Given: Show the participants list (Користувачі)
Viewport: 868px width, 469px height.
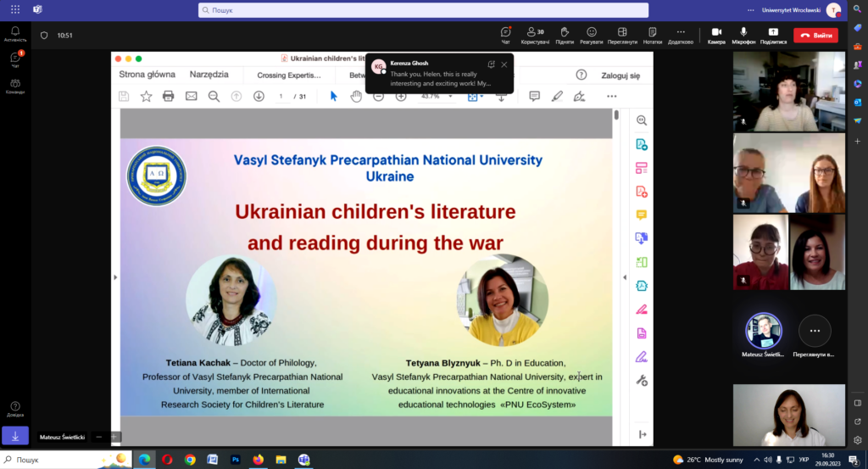Looking at the screenshot, I should [x=535, y=34].
